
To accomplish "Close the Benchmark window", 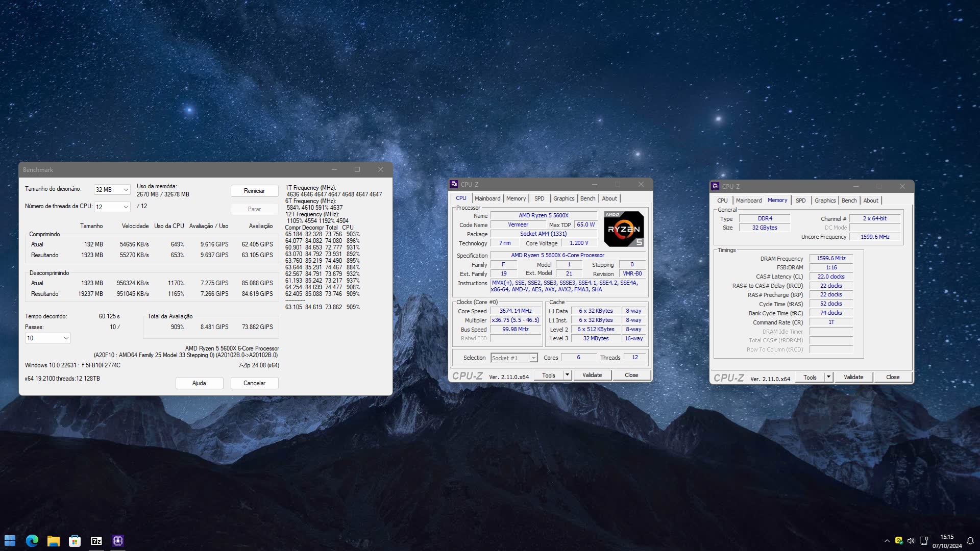I will [381, 170].
